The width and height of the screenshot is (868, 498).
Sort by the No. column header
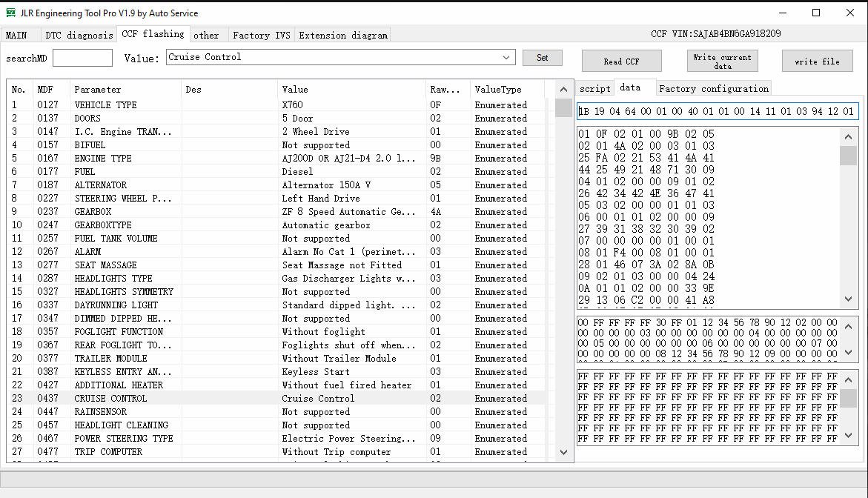tap(19, 89)
